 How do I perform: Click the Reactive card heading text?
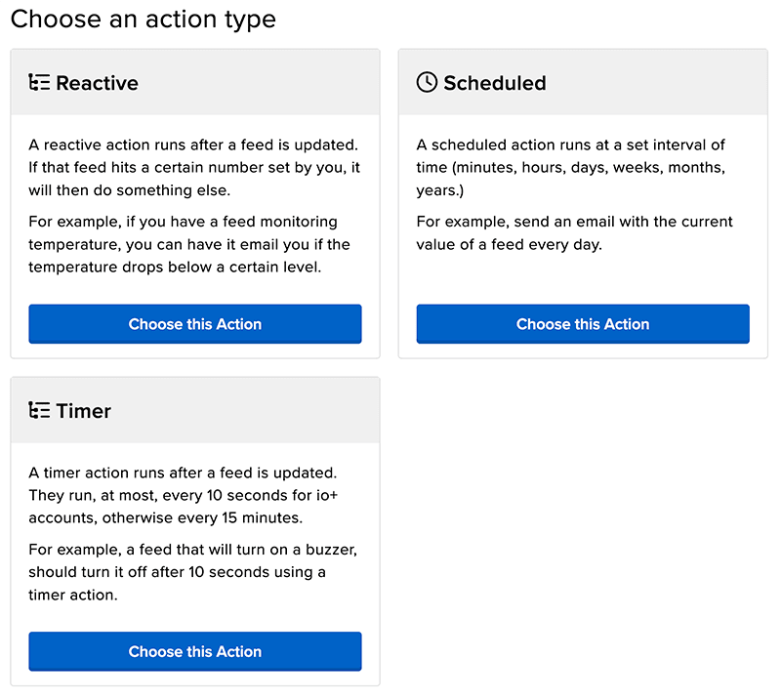point(97,83)
